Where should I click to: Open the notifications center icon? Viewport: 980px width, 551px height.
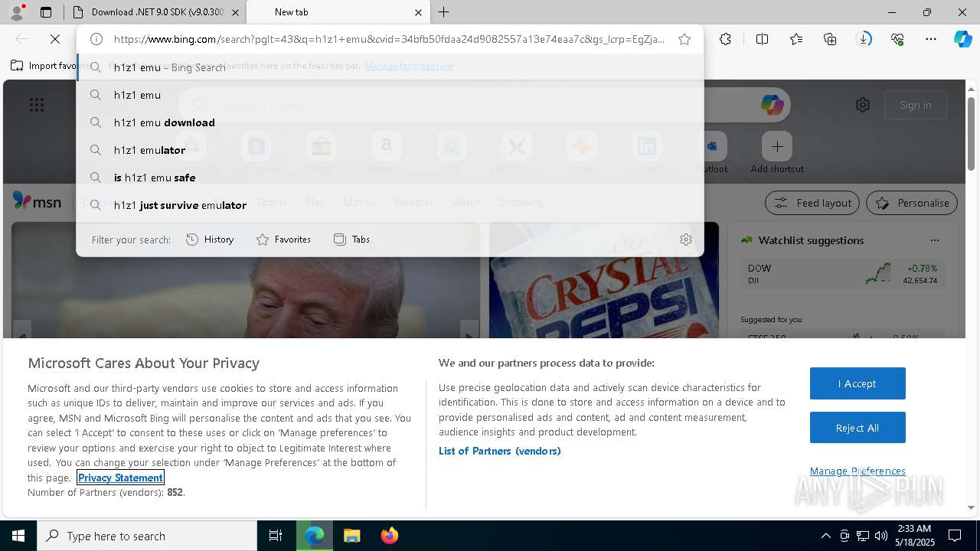(955, 536)
